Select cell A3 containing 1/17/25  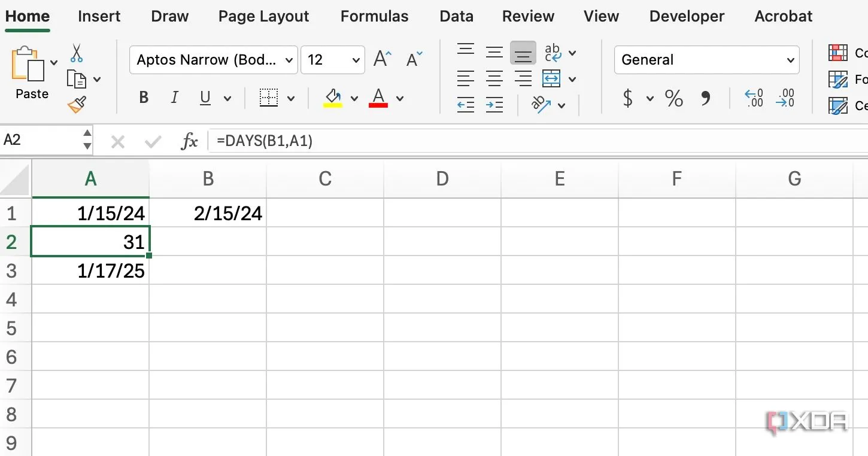click(90, 271)
